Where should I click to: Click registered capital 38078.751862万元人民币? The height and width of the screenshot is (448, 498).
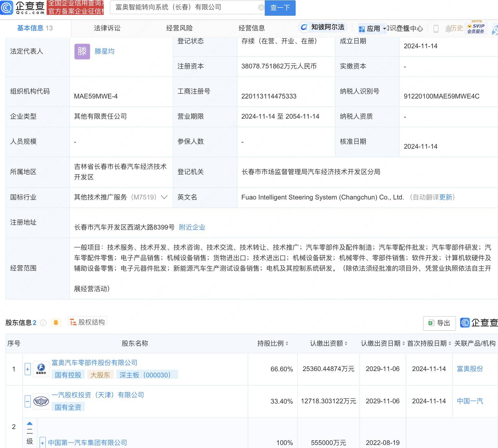coord(279,66)
